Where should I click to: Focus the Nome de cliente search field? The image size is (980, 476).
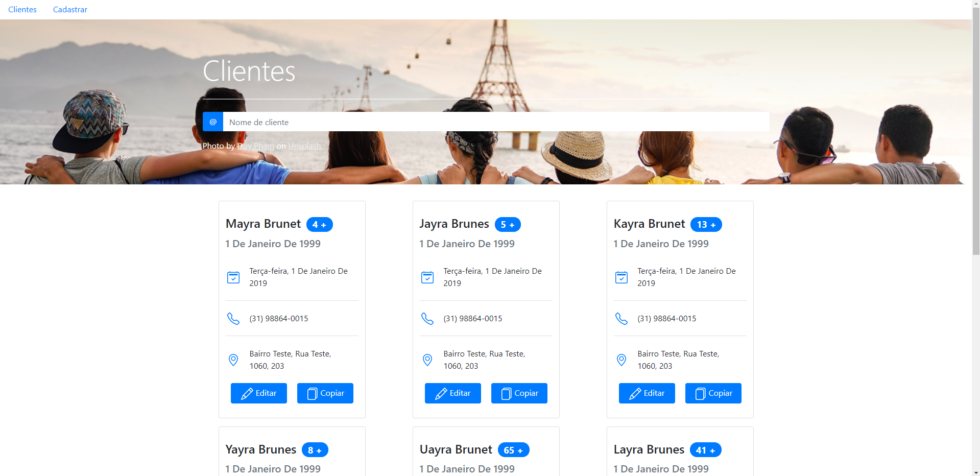(x=496, y=122)
